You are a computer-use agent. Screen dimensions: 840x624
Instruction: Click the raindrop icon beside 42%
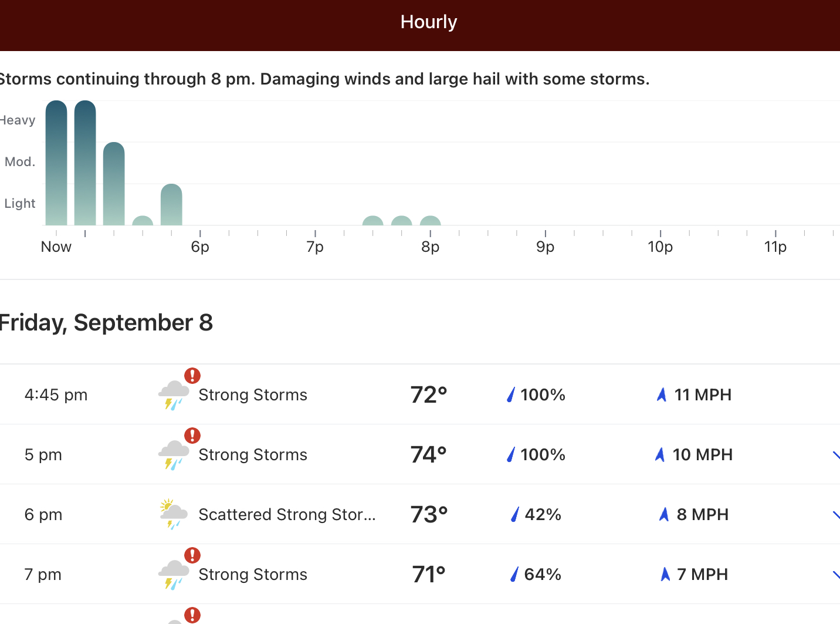pyautogui.click(x=515, y=514)
